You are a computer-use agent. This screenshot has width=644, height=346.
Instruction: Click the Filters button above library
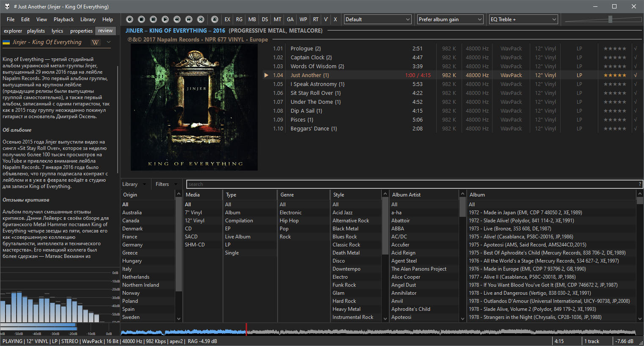pos(162,184)
